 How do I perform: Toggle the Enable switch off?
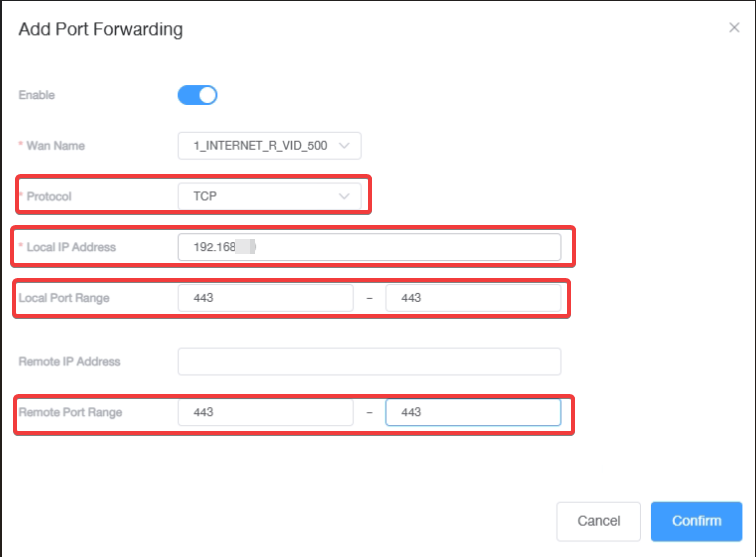197,95
